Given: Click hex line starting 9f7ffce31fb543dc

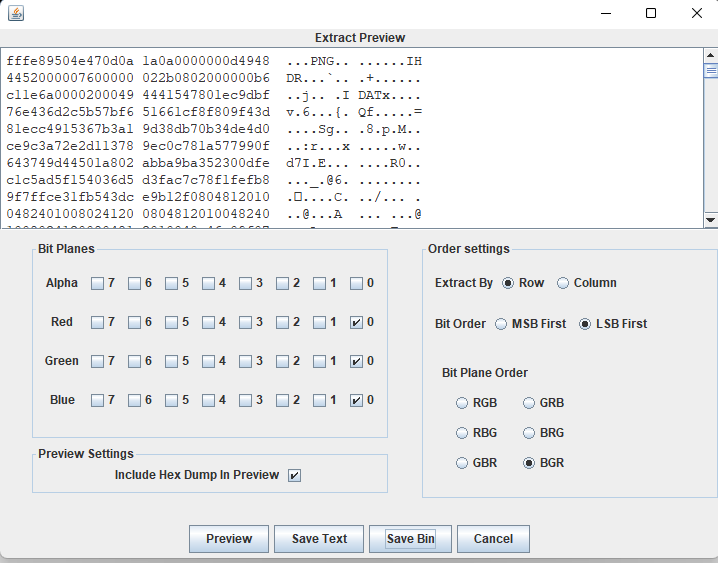Looking at the screenshot, I should tap(213, 197).
